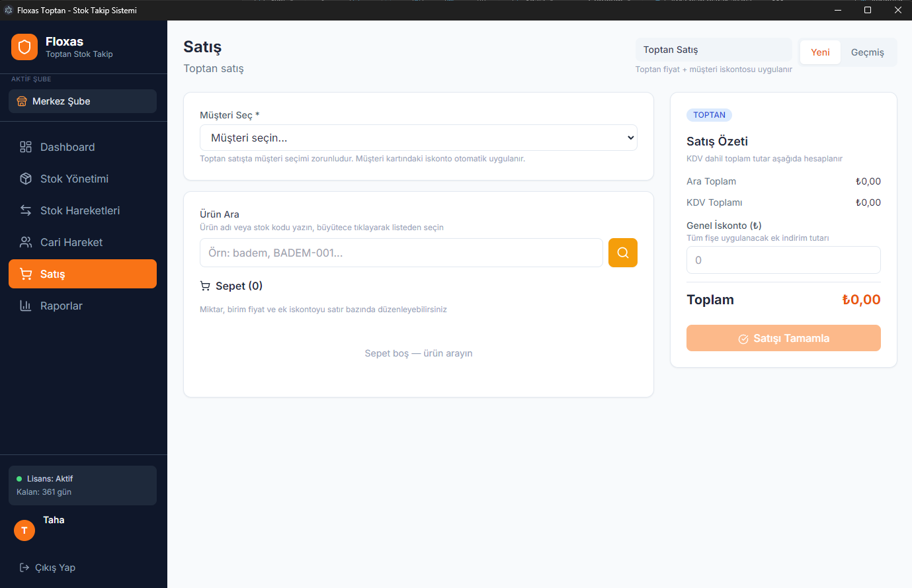
Task: Click the Dashboard grid icon
Action: pos(26,147)
